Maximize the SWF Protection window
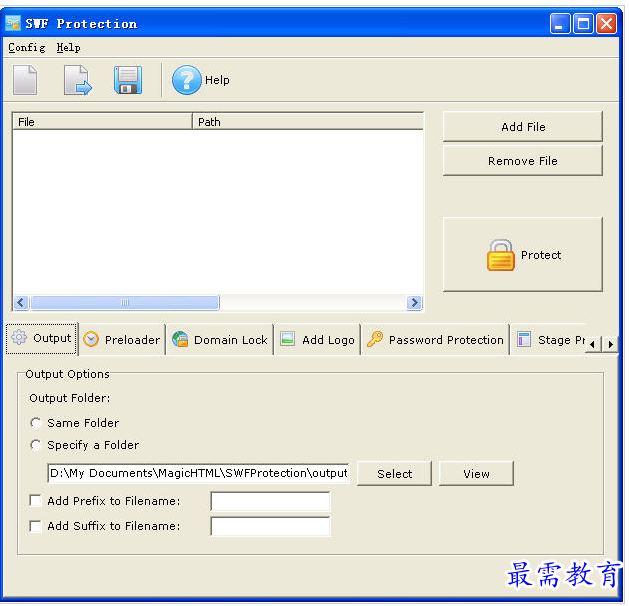The width and height of the screenshot is (629, 606). click(x=583, y=24)
